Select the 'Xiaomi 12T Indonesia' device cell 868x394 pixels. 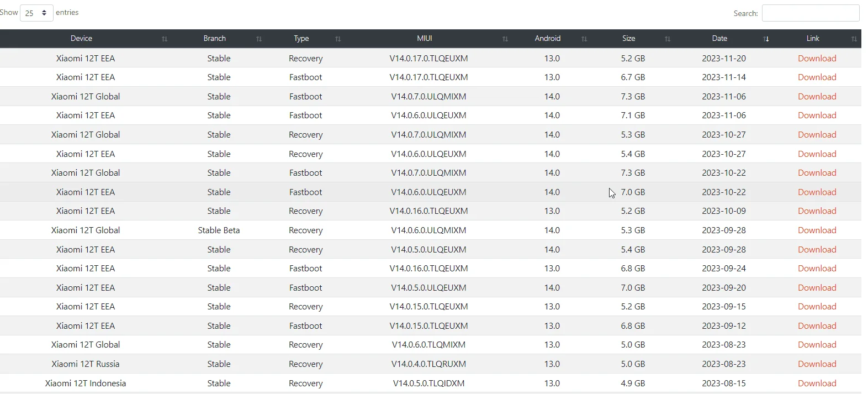(86, 383)
